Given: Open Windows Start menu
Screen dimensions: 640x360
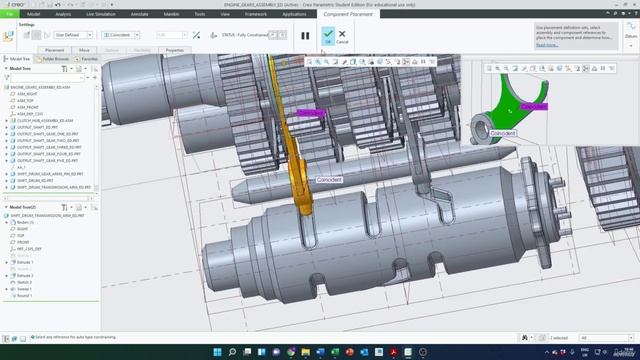Looking at the screenshot, I should (x=217, y=352).
